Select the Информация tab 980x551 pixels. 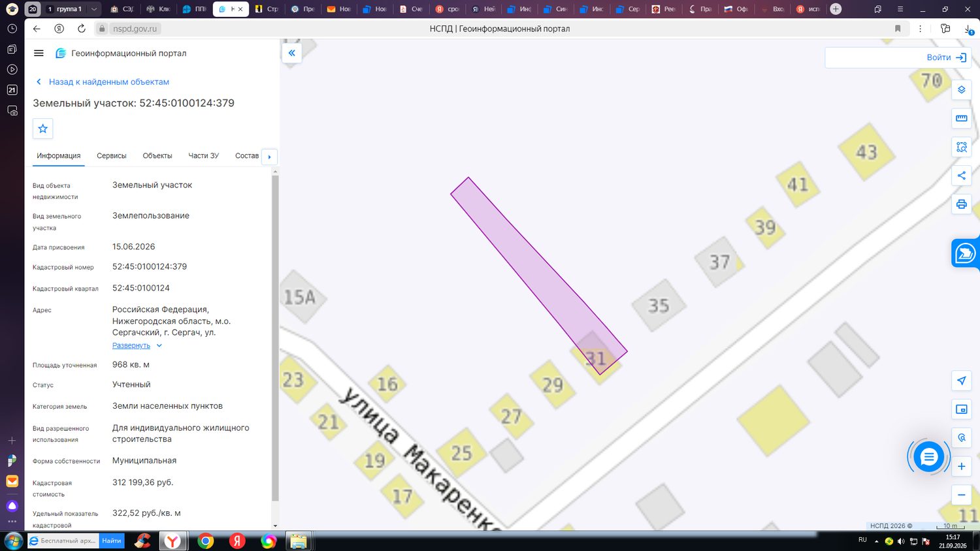pos(59,156)
